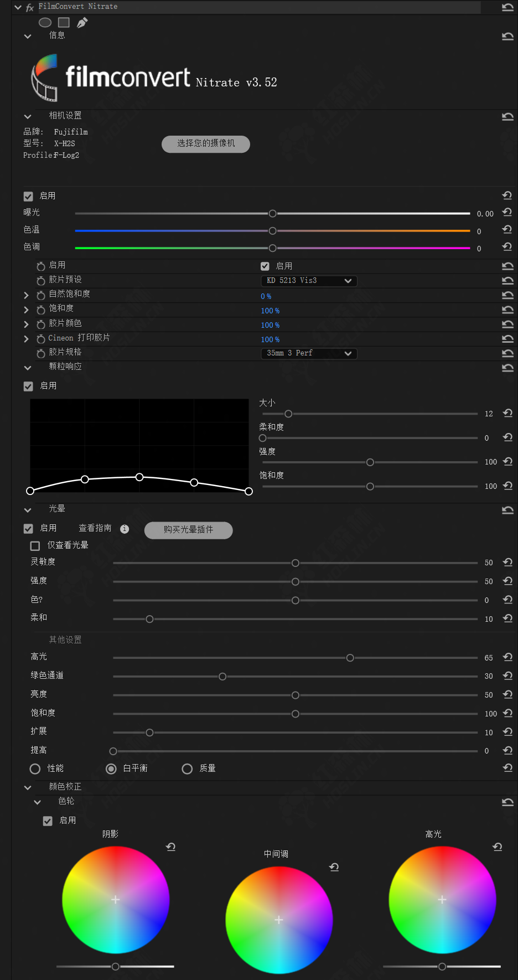
Task: Click the 100 % value for Cineon 打印胶片
Action: (x=270, y=339)
